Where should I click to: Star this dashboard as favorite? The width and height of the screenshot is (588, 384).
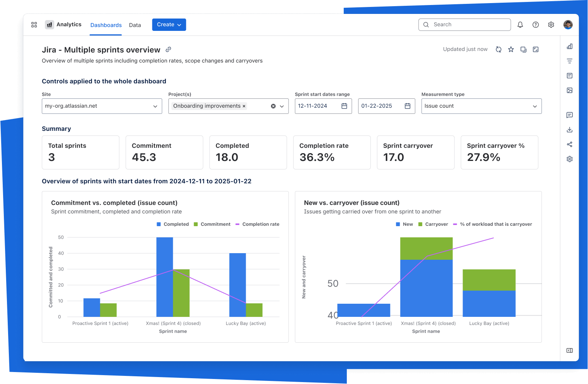pos(511,49)
